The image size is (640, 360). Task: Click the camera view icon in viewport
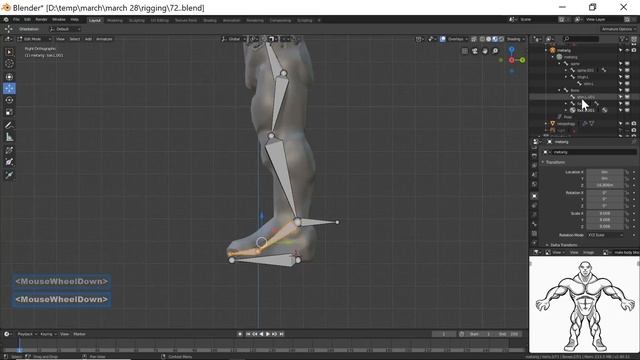[475, 51]
